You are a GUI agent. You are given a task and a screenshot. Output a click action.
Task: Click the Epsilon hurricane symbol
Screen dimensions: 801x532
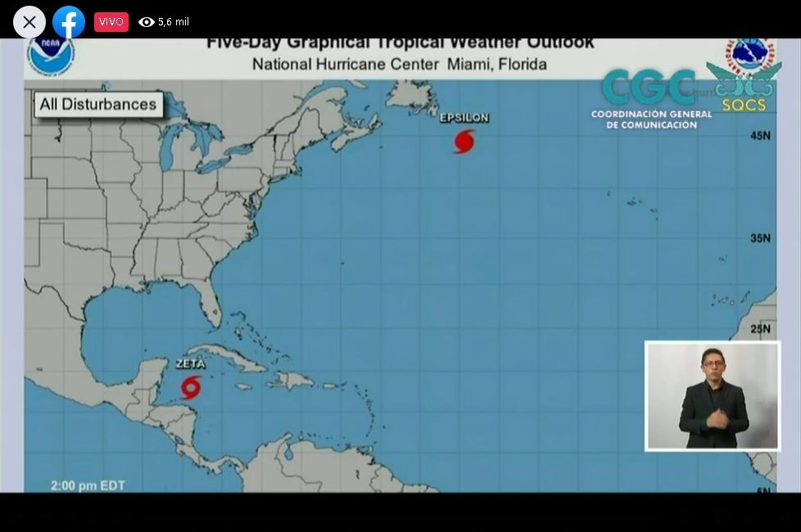(x=464, y=141)
